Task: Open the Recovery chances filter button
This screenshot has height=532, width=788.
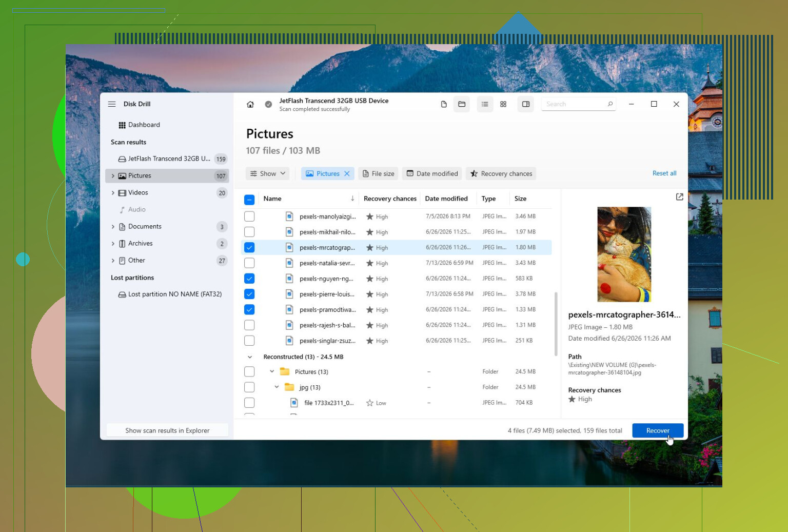Action: coord(501,174)
